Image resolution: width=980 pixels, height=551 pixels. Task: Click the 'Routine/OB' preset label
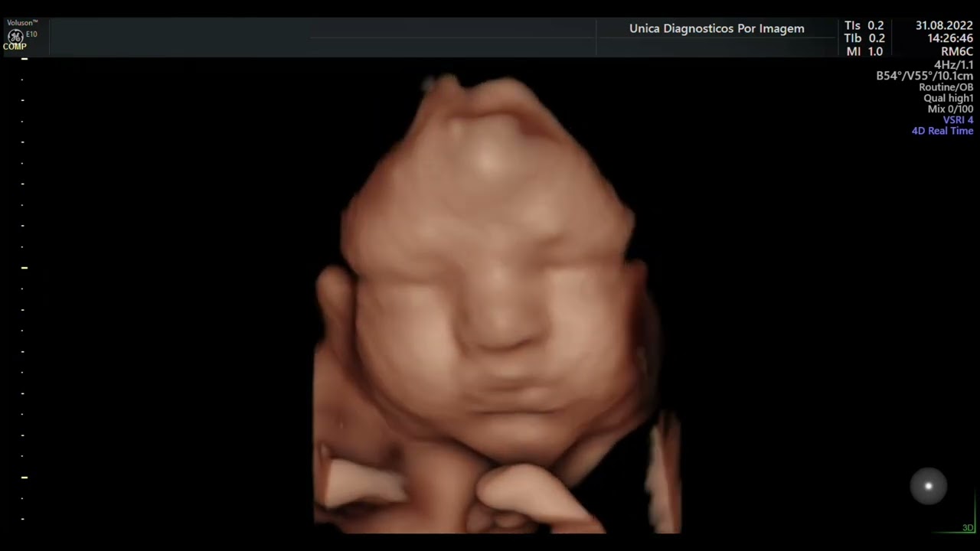click(946, 87)
